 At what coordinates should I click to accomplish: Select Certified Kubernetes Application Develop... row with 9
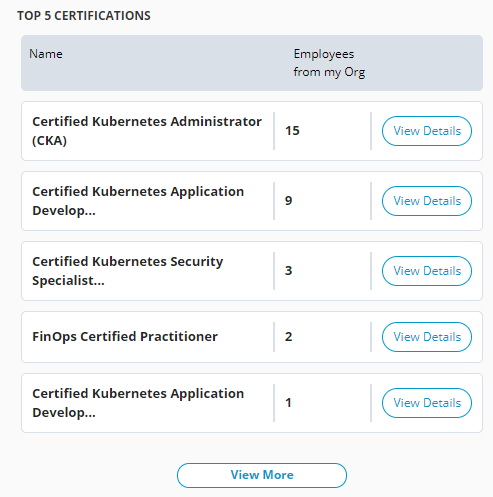(252, 201)
